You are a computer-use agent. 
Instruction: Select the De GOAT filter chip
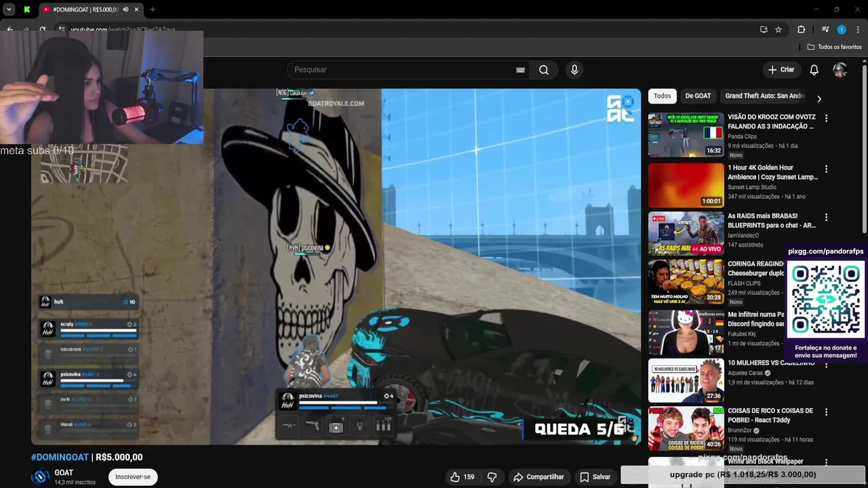[x=698, y=96]
